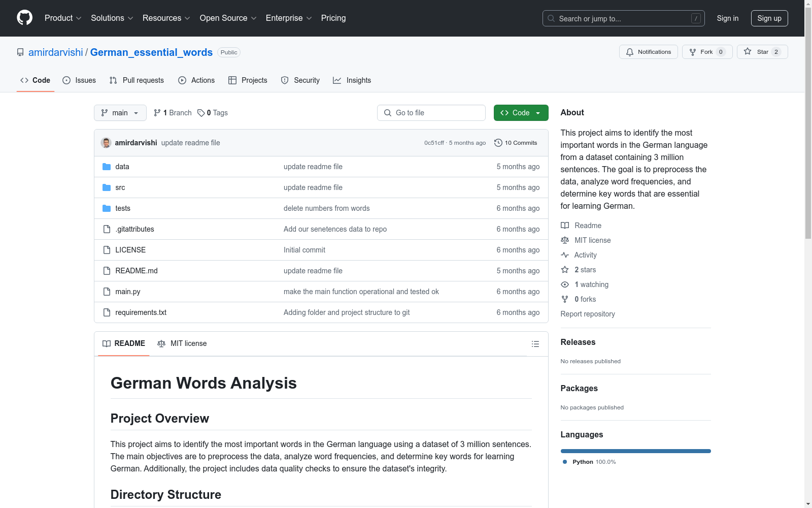Select the MIT license tab in README
The height and width of the screenshot is (508, 812).
(x=182, y=343)
